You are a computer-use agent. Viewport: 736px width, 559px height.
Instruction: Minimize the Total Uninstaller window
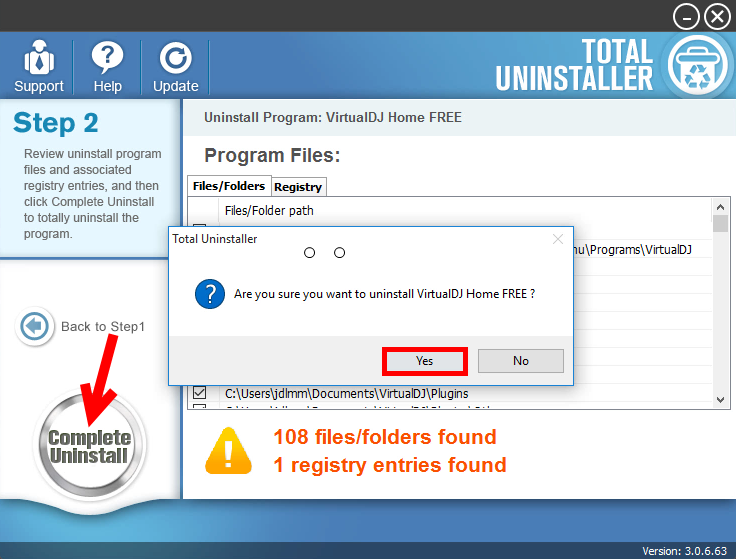click(686, 17)
